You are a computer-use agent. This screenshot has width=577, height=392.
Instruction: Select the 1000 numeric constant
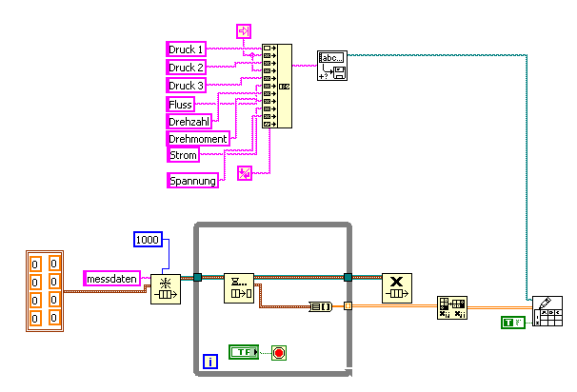tap(148, 240)
